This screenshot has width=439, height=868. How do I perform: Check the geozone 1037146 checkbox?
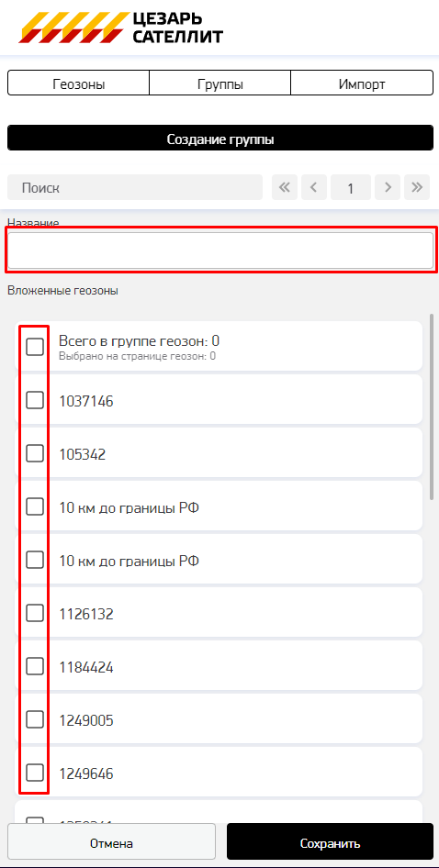[35, 400]
